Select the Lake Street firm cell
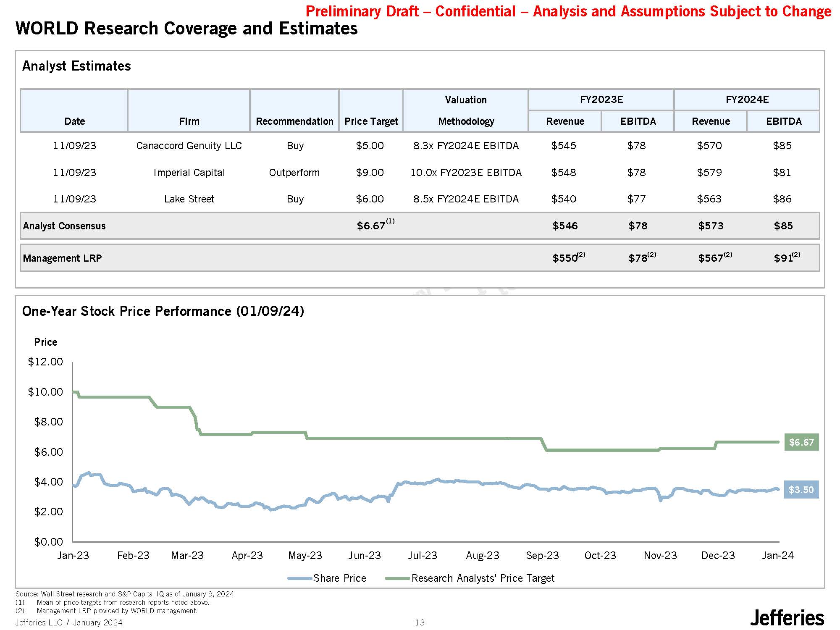Image resolution: width=840 pixels, height=630 pixels. tap(189, 199)
